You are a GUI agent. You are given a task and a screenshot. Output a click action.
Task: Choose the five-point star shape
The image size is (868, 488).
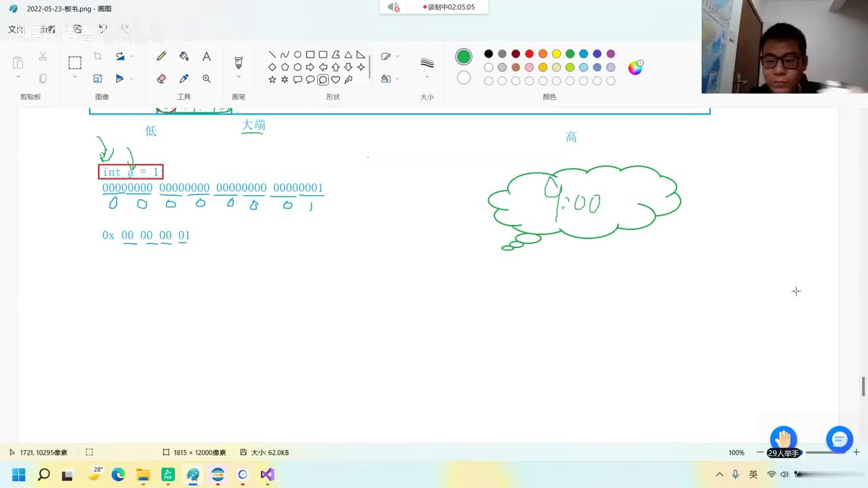coord(272,79)
